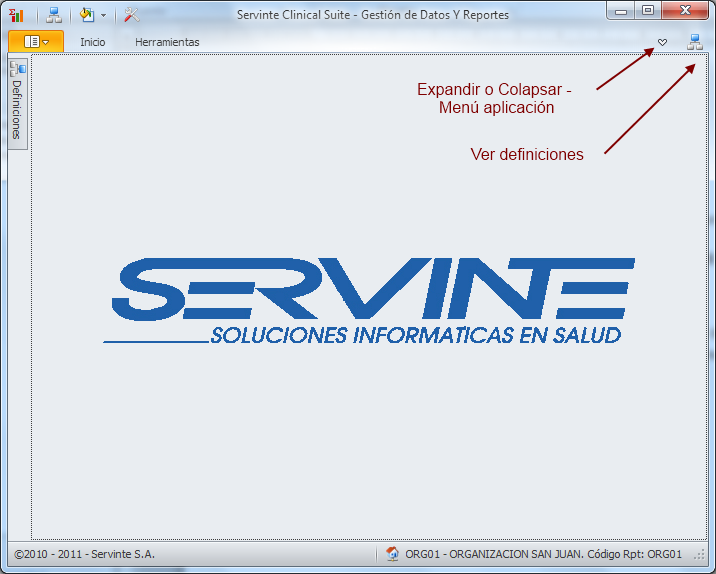This screenshot has width=716, height=574.
Task: Click the definitions network icon in quick access toolbar
Action: [x=54, y=15]
